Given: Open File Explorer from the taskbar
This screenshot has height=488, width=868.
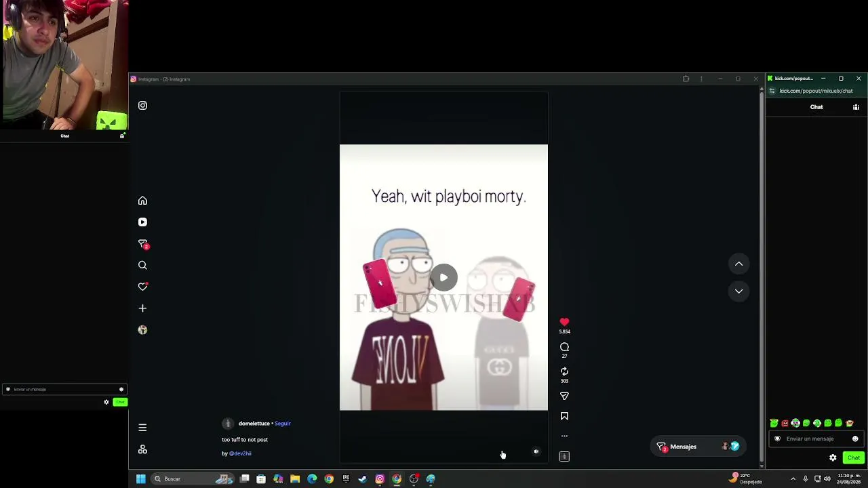Looking at the screenshot, I should coord(295,479).
